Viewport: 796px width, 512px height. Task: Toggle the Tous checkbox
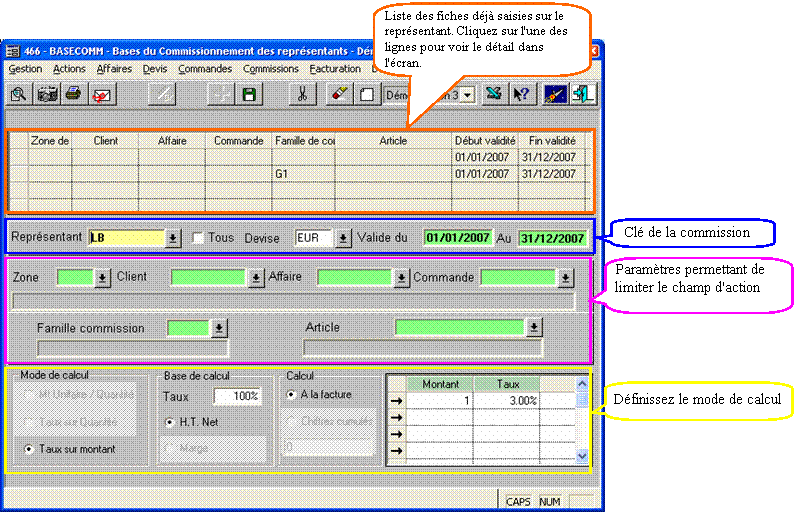(x=199, y=238)
